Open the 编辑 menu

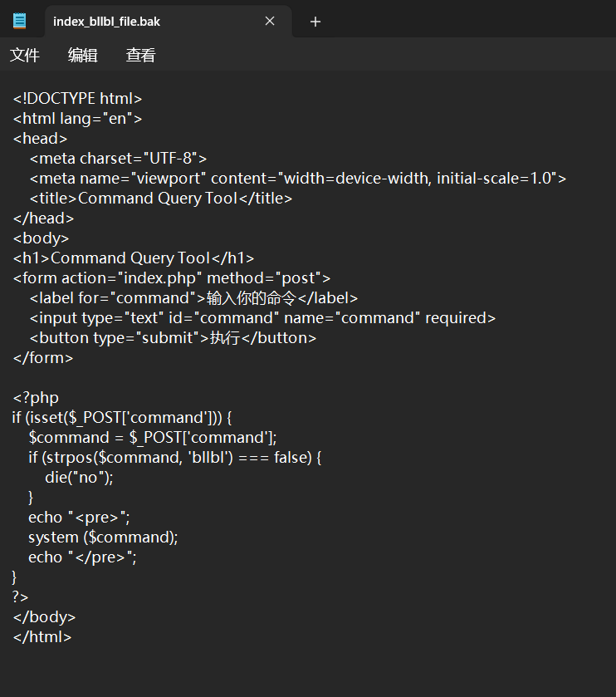coord(83,55)
